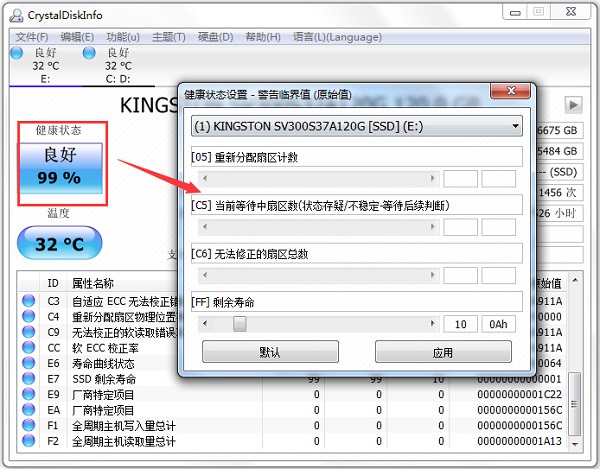
Task: Select the E: drive status tab
Action: click(x=45, y=65)
